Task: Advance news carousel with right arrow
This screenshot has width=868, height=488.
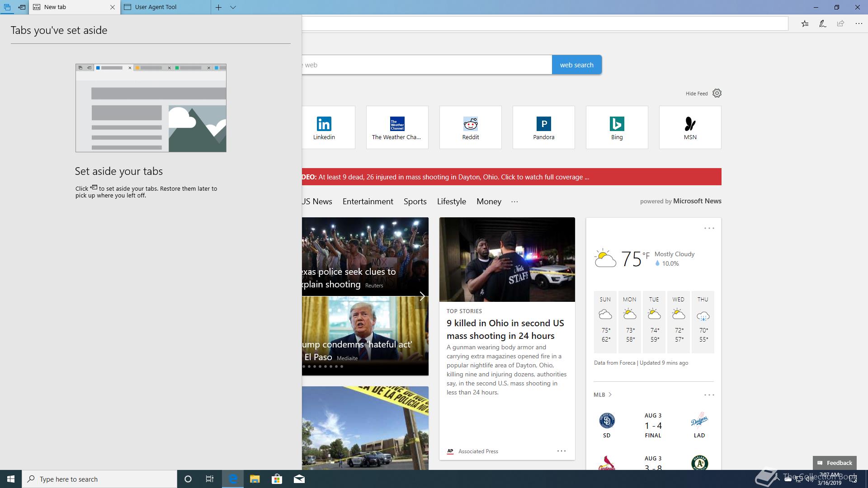Action: [x=422, y=296]
